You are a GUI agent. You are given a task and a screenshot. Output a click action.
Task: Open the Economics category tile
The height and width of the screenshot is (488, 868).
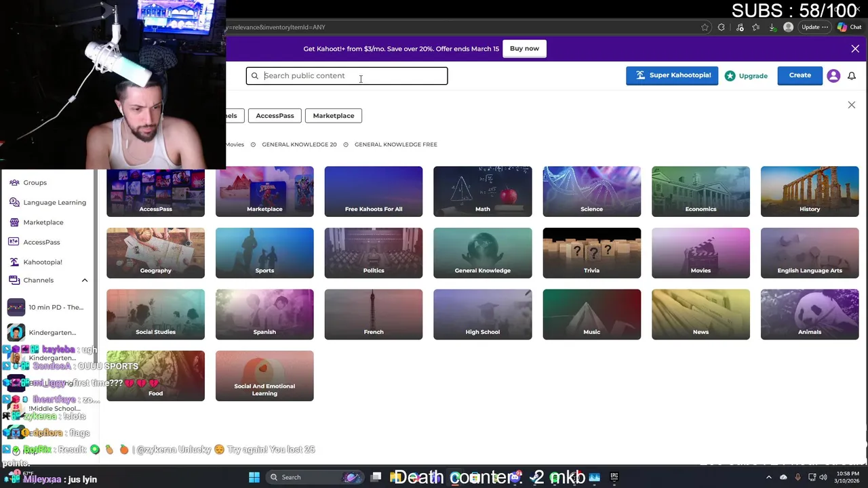(701, 192)
